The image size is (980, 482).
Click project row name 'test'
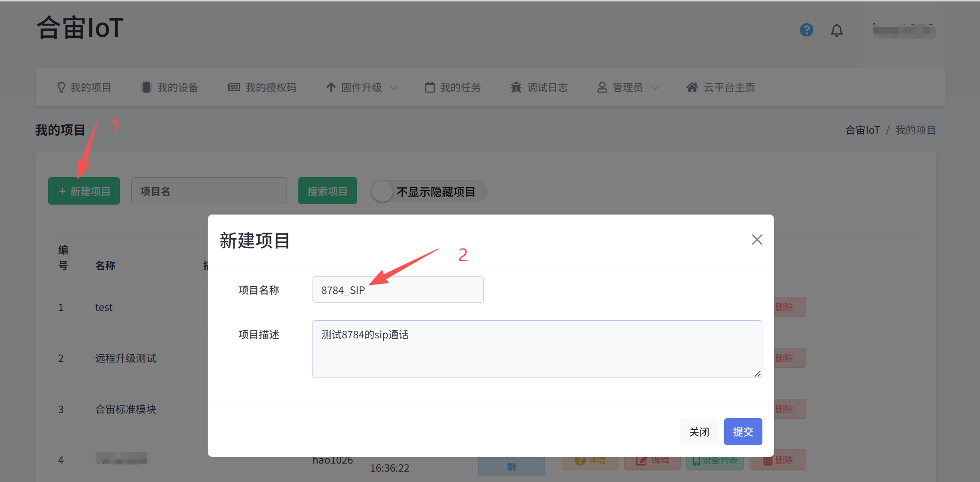point(104,307)
